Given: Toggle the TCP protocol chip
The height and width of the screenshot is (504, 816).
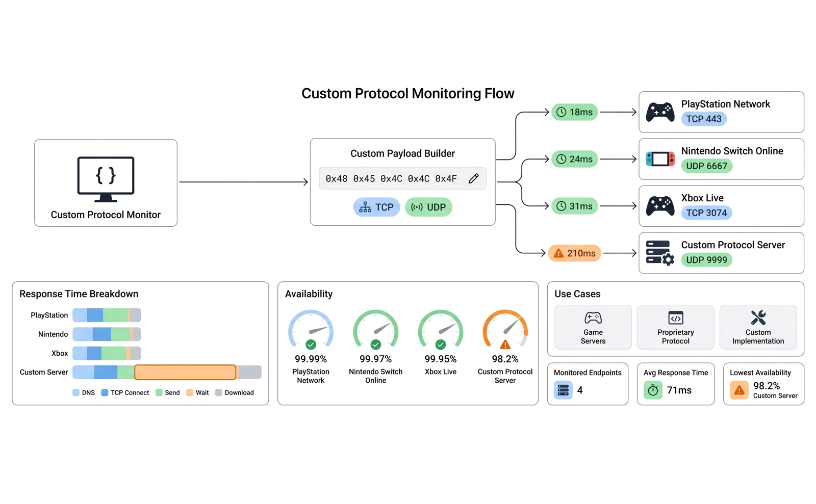Looking at the screenshot, I should click(376, 207).
